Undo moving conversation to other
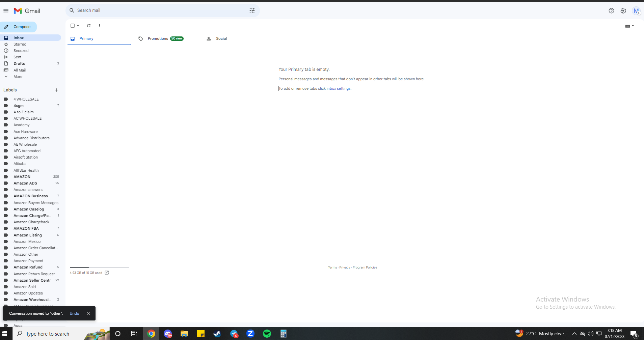This screenshot has height=340, width=644. (x=74, y=313)
